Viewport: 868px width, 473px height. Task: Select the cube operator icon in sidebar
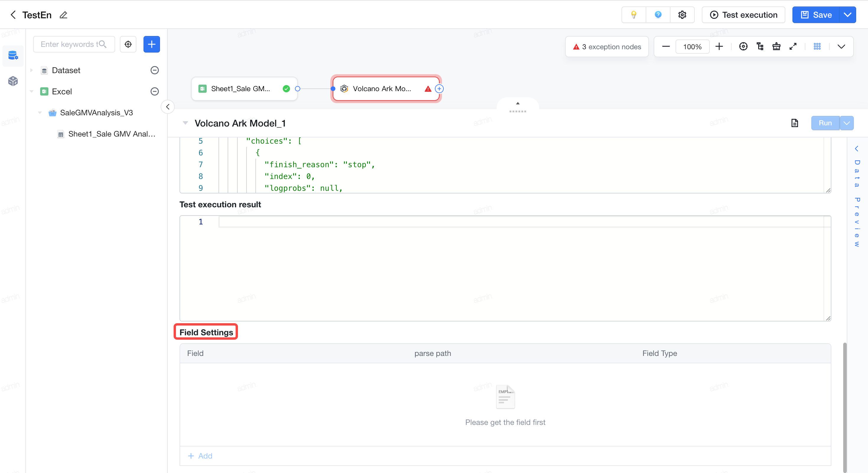(x=13, y=81)
